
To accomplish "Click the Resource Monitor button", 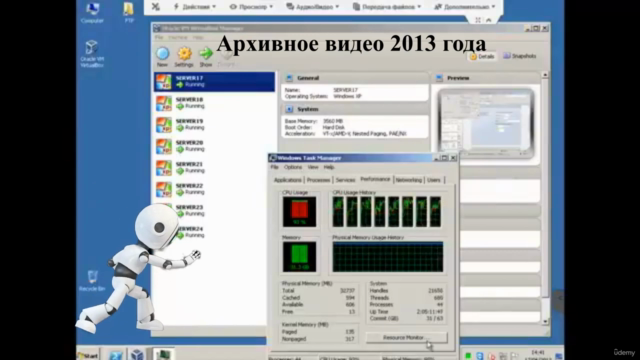I will [x=407, y=338].
